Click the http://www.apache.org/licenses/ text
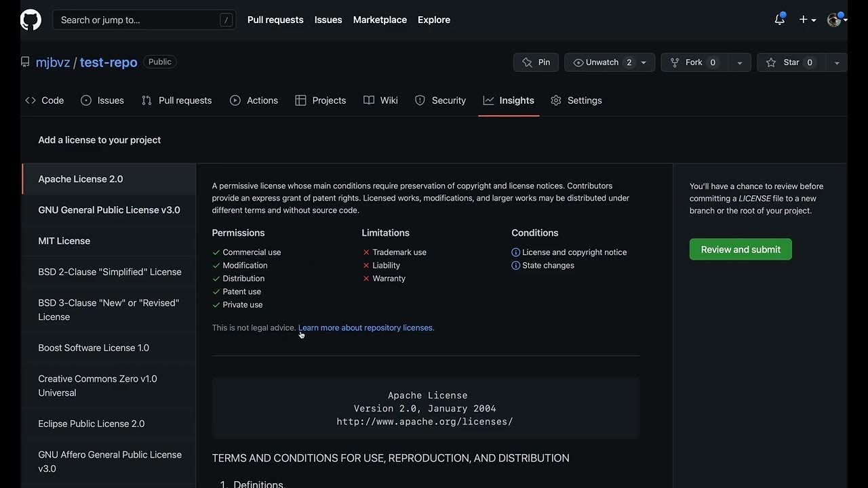This screenshot has height=488, width=868. [x=425, y=422]
